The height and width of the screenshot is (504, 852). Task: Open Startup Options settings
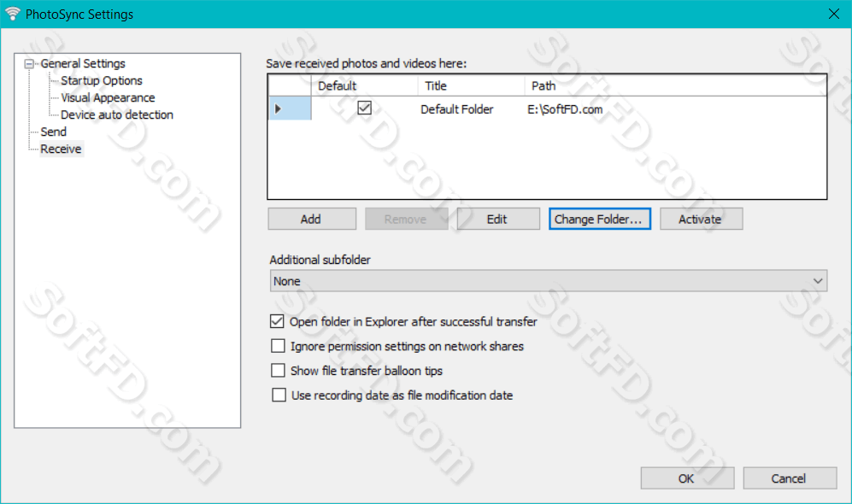coord(102,80)
